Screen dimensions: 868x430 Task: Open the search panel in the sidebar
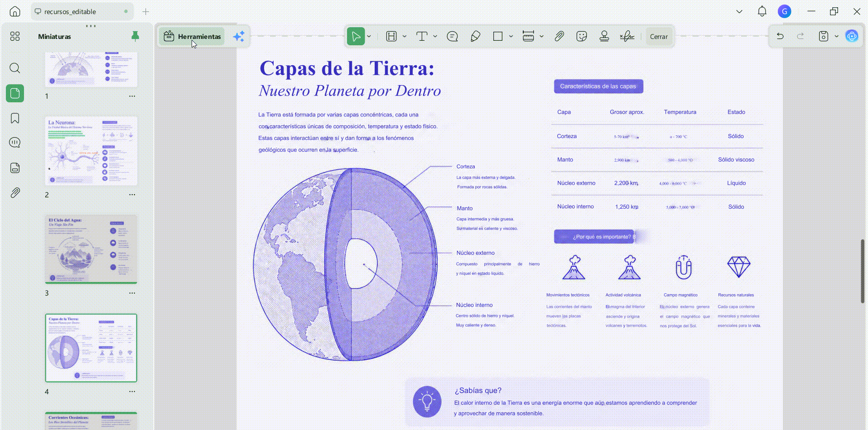pos(15,68)
